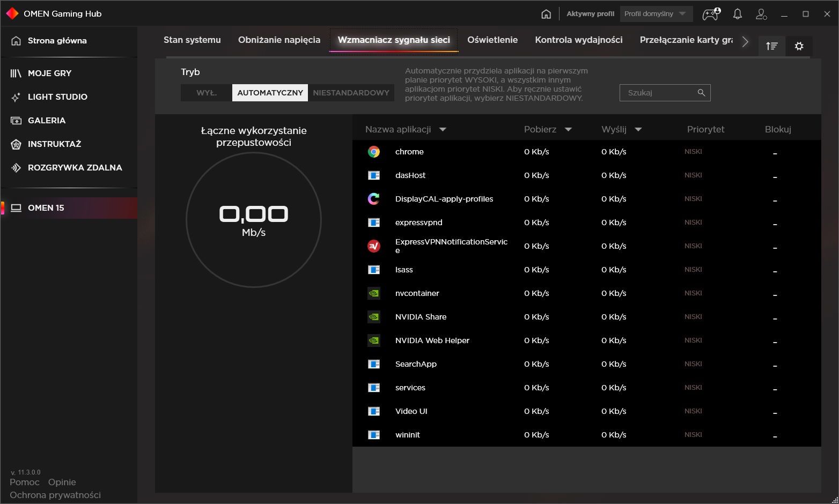The image size is (839, 504).
Task: Click the Blokuj column header
Action: coord(778,129)
